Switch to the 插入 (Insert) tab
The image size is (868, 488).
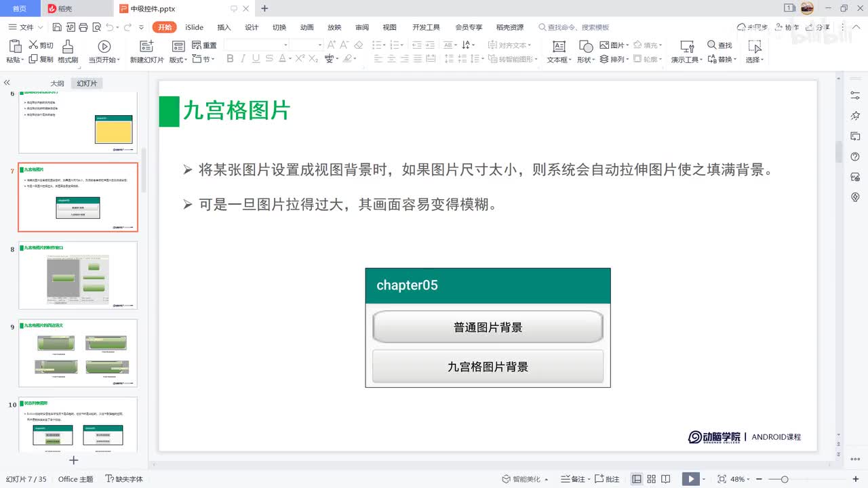[x=224, y=27]
